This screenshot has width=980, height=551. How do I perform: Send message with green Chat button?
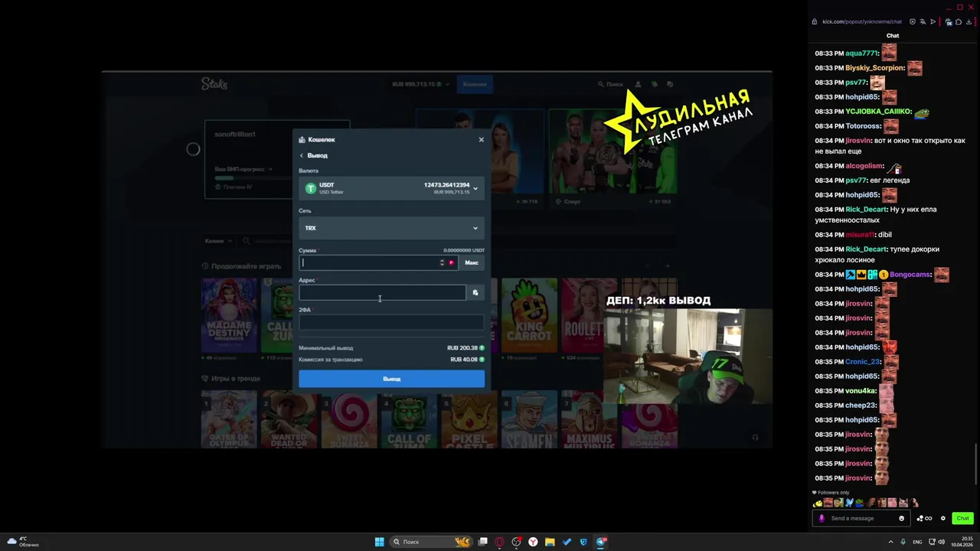[962, 518]
